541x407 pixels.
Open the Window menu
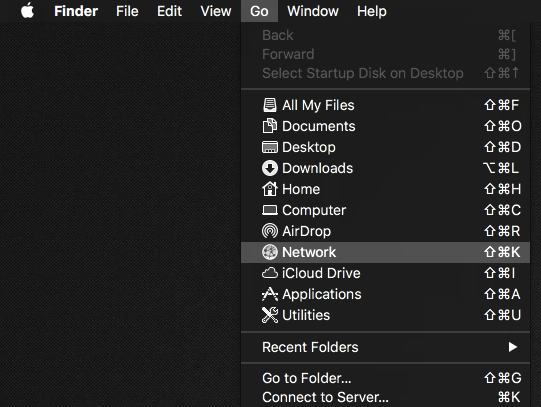[x=313, y=11]
